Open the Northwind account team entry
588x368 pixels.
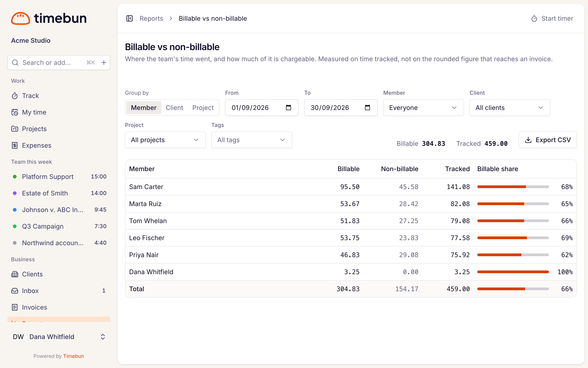point(59,243)
